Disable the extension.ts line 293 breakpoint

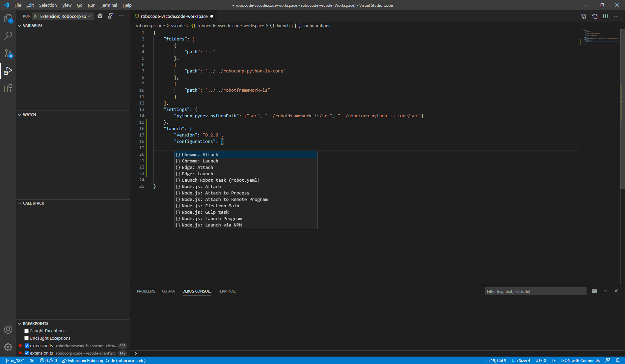[26, 345]
